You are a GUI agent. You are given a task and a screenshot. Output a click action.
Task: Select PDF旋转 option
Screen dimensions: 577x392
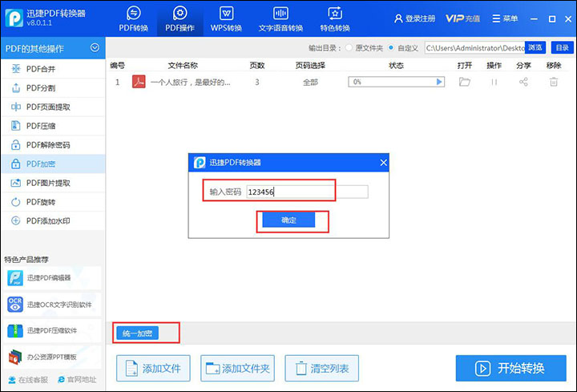tap(53, 202)
